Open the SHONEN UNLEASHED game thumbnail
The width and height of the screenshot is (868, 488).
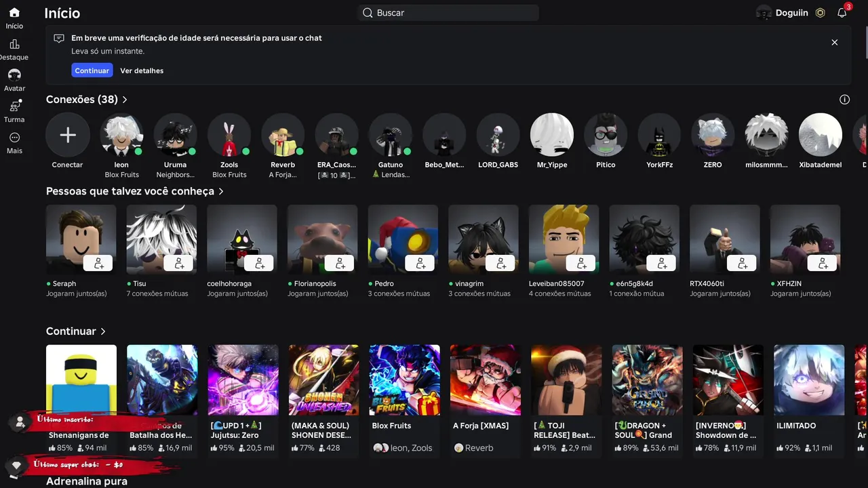[324, 380]
